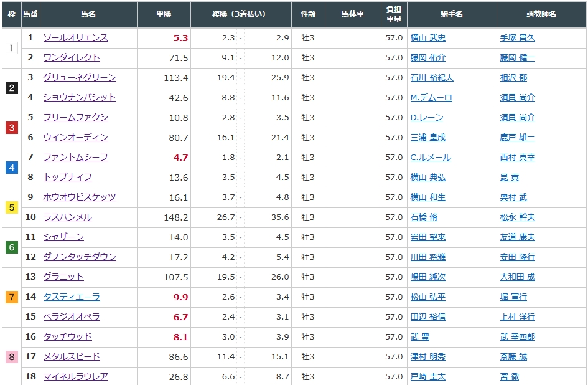The image size is (588, 385).
Task: Open horse link ソールオリエンス
Action: tap(75, 38)
